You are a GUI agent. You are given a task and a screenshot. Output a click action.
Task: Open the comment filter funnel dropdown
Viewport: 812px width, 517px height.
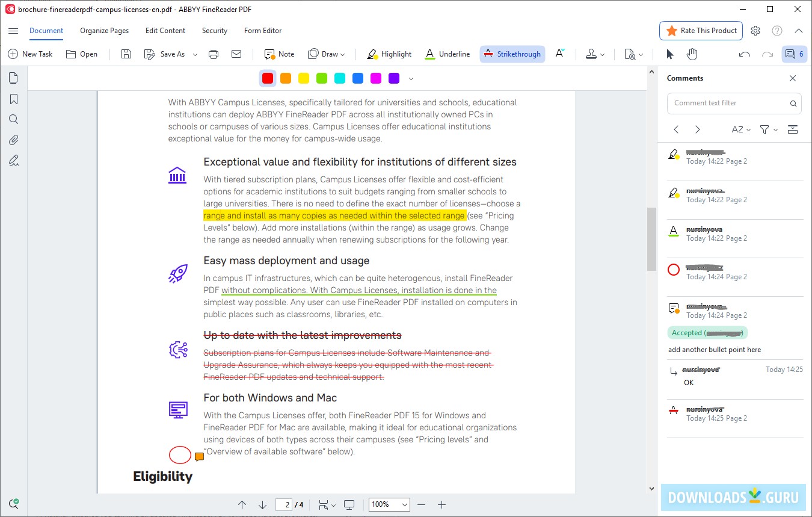click(768, 129)
